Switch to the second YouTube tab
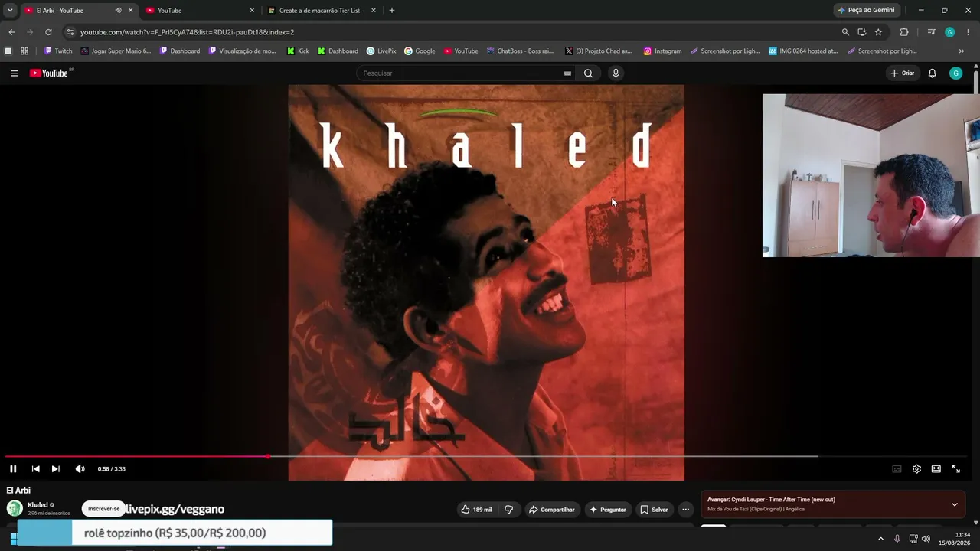This screenshot has height=551, width=980. point(201,11)
